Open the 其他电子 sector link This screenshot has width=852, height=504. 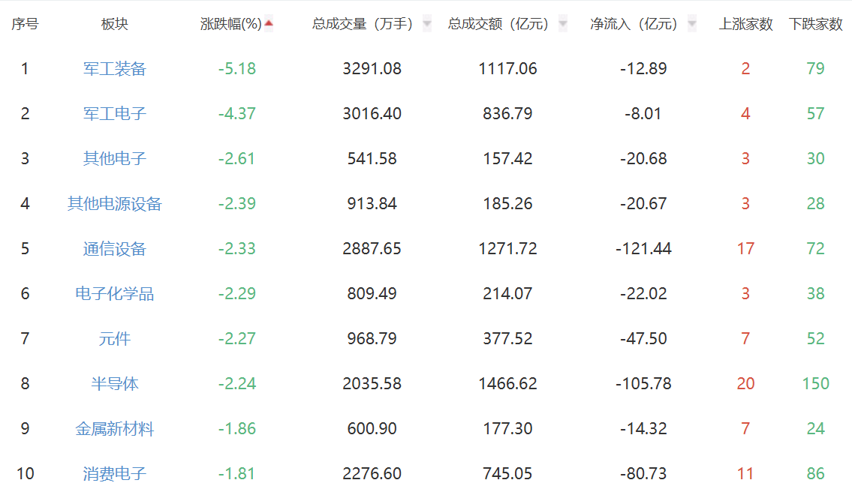click(115, 159)
